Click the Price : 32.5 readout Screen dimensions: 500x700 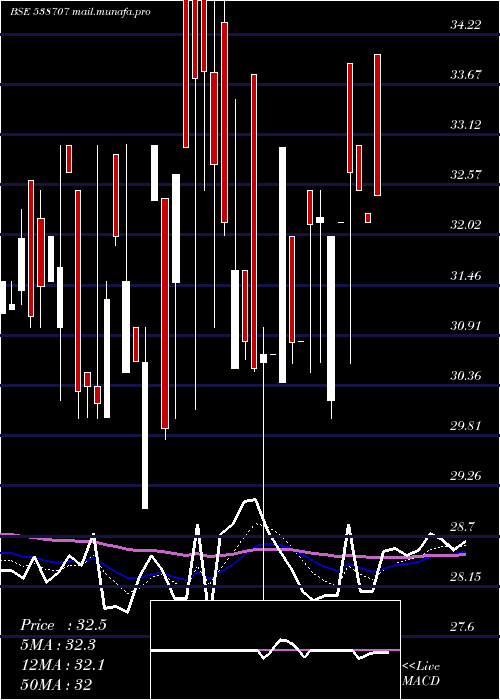[63, 625]
